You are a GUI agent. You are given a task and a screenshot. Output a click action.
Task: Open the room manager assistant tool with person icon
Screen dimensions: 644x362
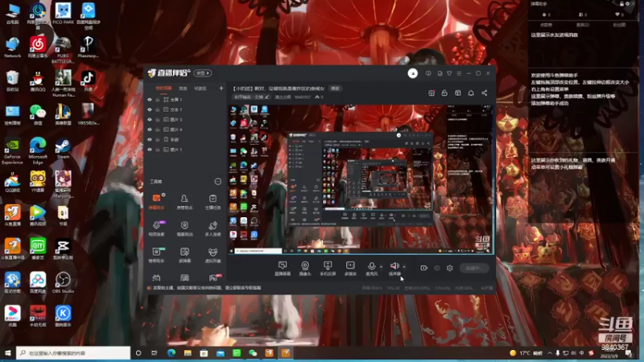[184, 202]
